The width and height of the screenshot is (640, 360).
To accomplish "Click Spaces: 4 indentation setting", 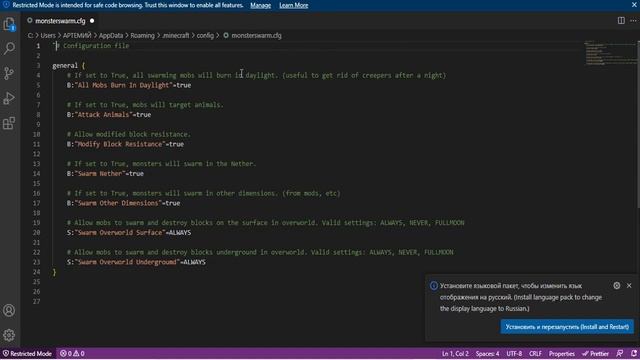I will [x=487, y=353].
